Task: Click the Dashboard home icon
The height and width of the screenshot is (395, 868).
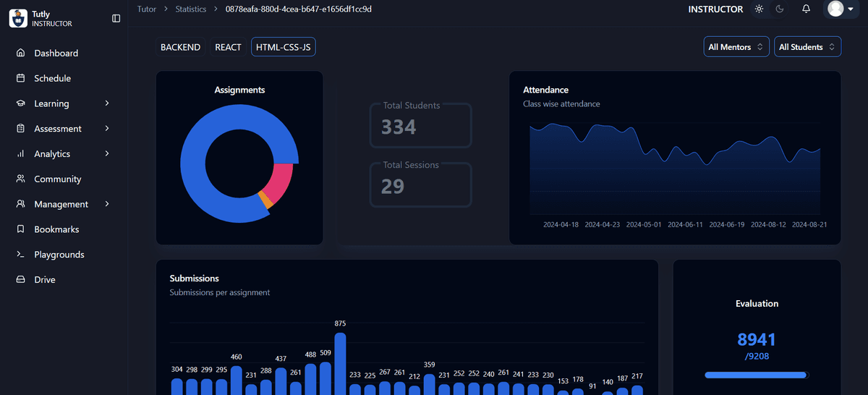Action: 20,53
